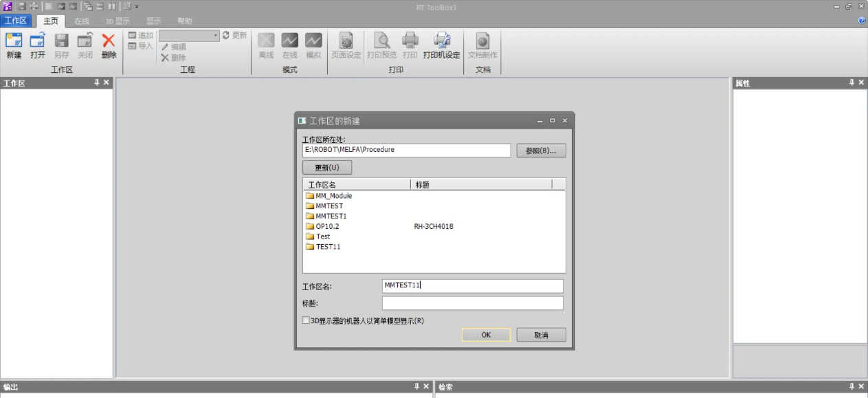Click the 打开 (Open) workspace icon
Viewport: 868px width, 398px height.
pos(37,45)
